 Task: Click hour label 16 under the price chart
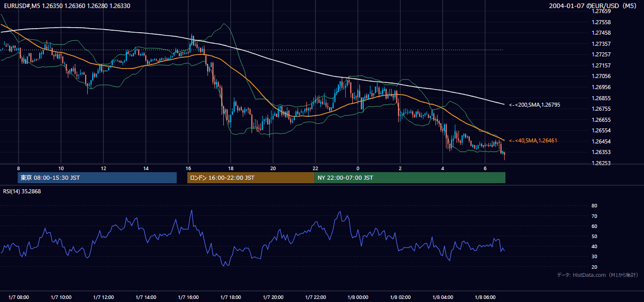pyautogui.click(x=188, y=168)
